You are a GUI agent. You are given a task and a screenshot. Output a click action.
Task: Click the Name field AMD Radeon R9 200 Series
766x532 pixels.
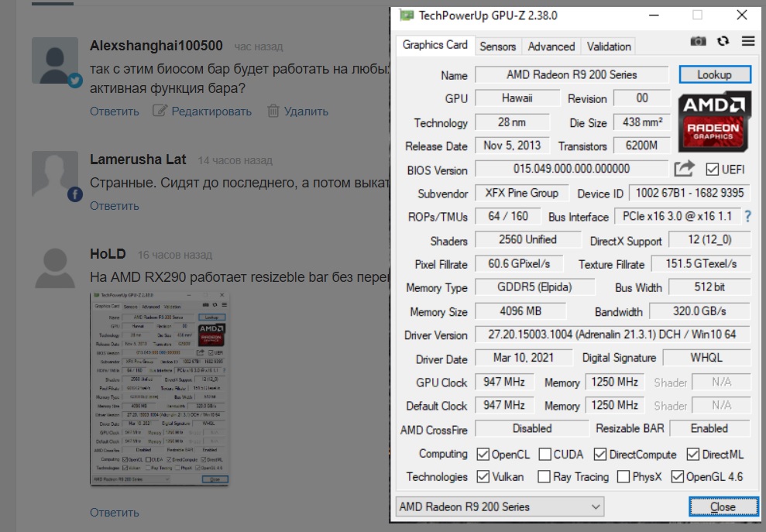point(572,75)
